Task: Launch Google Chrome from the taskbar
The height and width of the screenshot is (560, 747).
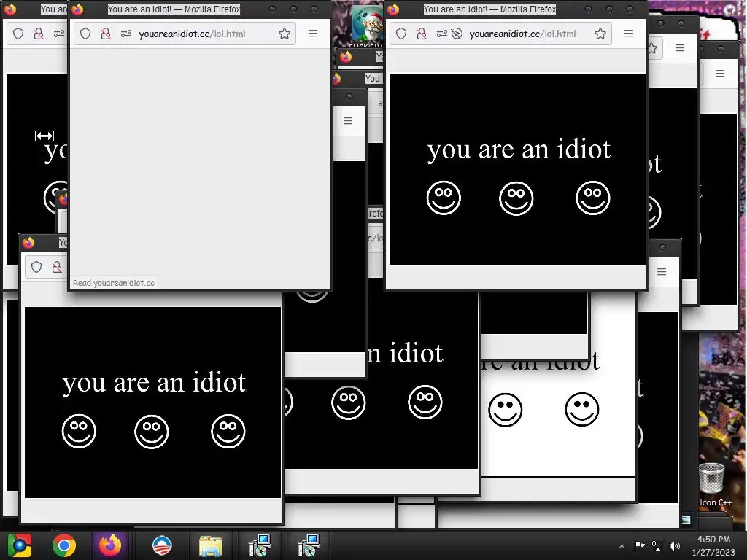Action: coord(64,545)
